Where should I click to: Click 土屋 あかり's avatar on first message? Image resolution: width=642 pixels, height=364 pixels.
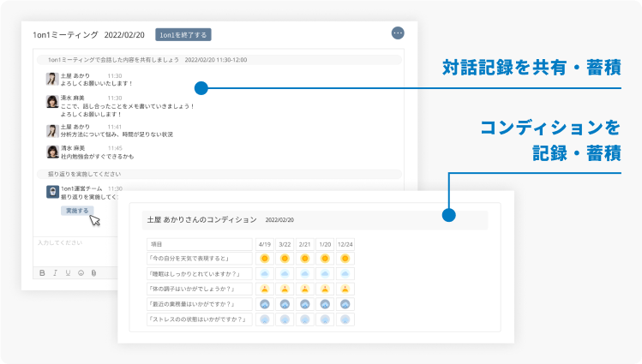tap(52, 79)
